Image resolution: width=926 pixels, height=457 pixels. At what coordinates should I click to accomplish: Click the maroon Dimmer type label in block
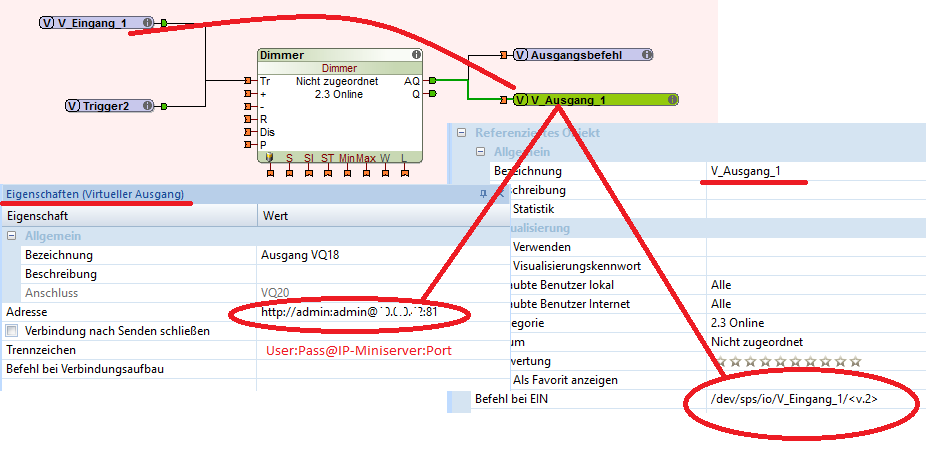coord(339,68)
